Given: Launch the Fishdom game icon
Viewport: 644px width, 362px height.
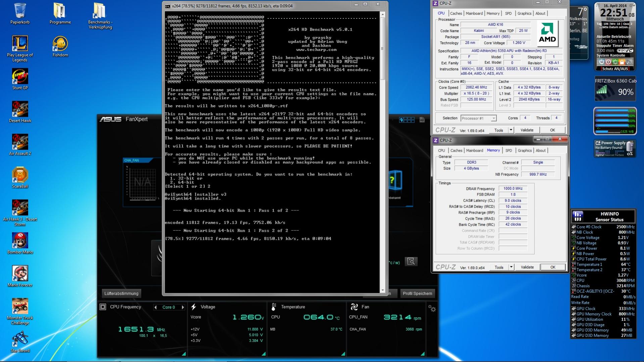Looking at the screenshot, I should pos(60,46).
